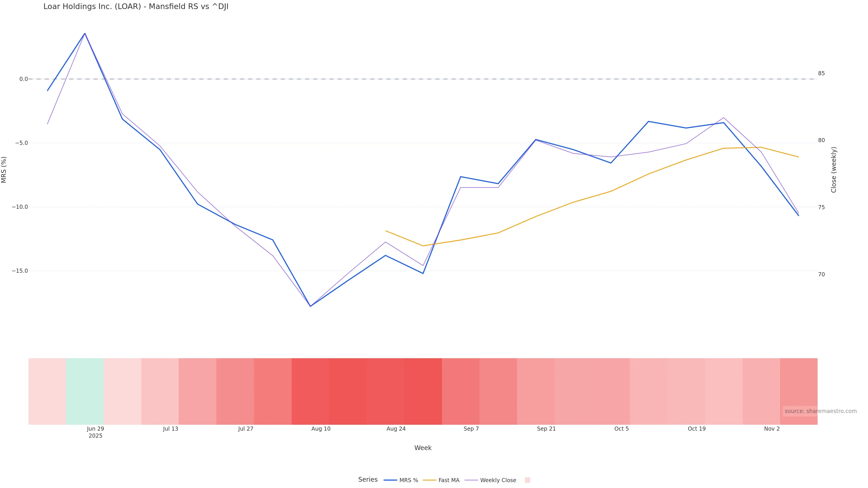This screenshot has width=868, height=488.
Task: Toggle the Weekly Close legend entry
Action: (498, 480)
